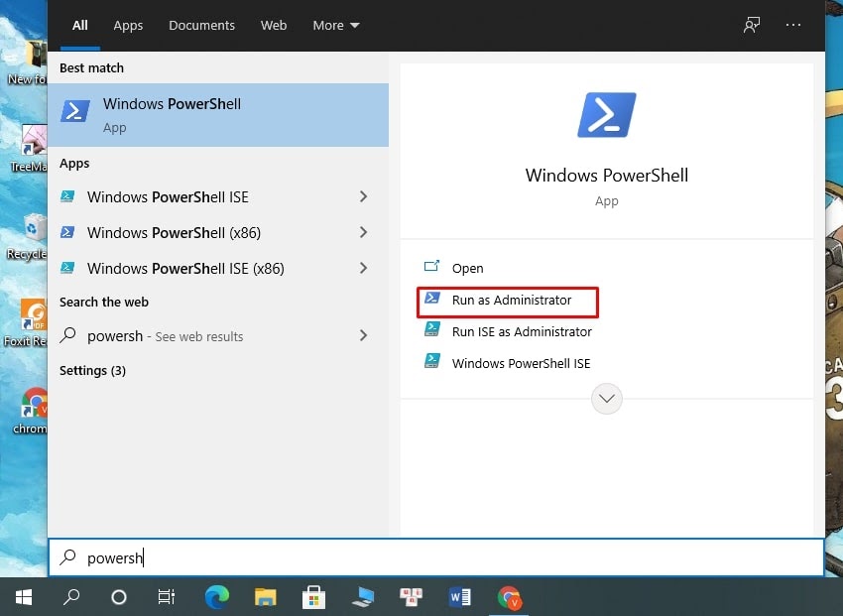
Task: Launch Microsoft Edge from taskbar
Action: [216, 596]
